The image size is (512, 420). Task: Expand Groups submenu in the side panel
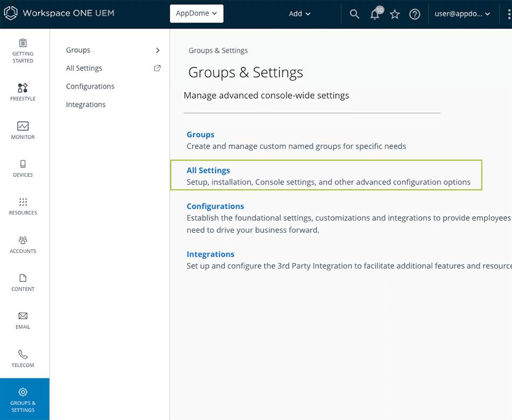click(x=157, y=50)
